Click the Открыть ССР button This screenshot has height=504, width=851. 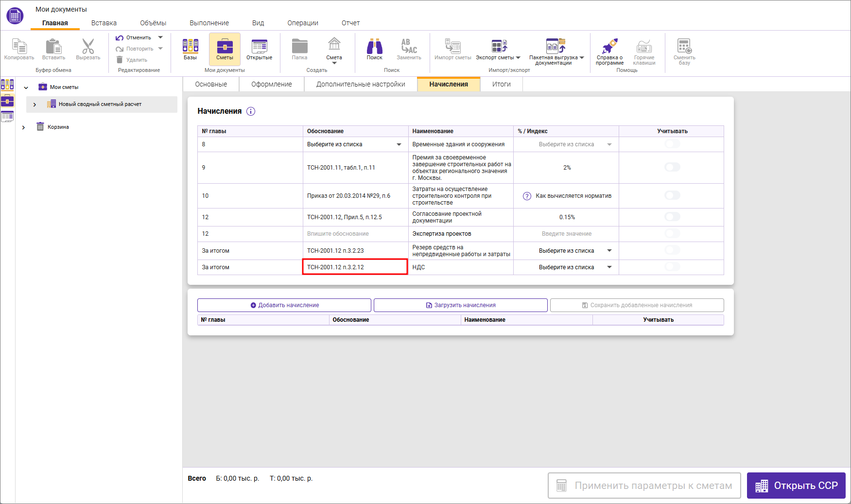[x=796, y=486]
